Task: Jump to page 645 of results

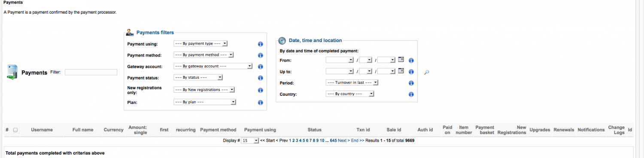Action: point(333,141)
